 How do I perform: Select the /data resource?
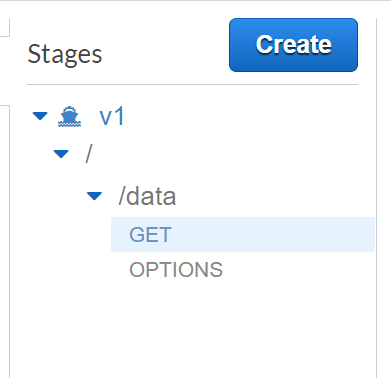click(147, 196)
